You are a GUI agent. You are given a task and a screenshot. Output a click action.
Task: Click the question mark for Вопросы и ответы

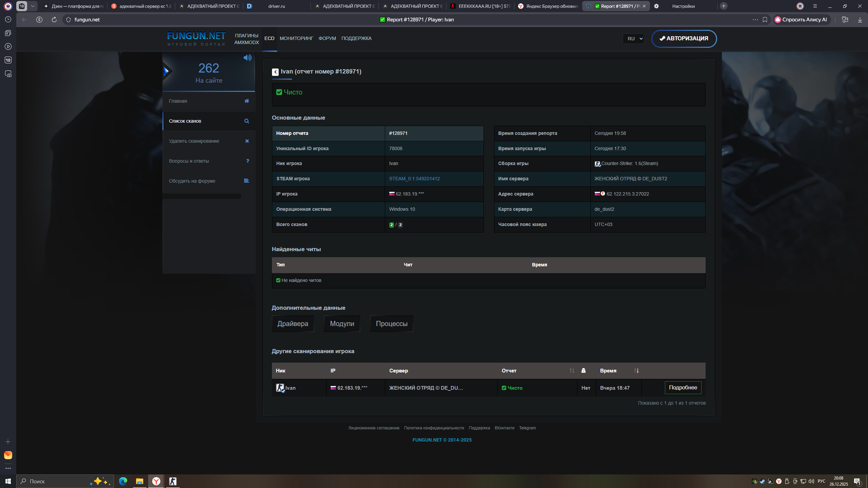248,161
